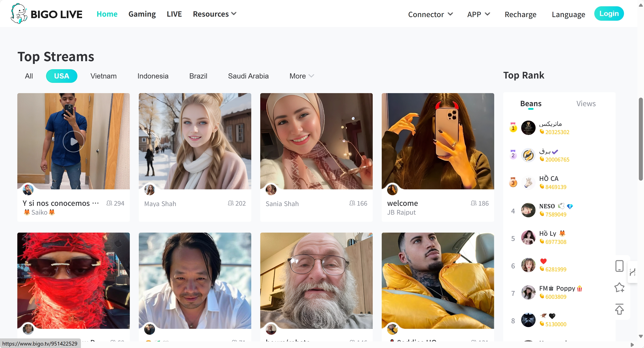644x348 pixels.
Task: Click the bronze medal rank 3 badge
Action: point(513,182)
